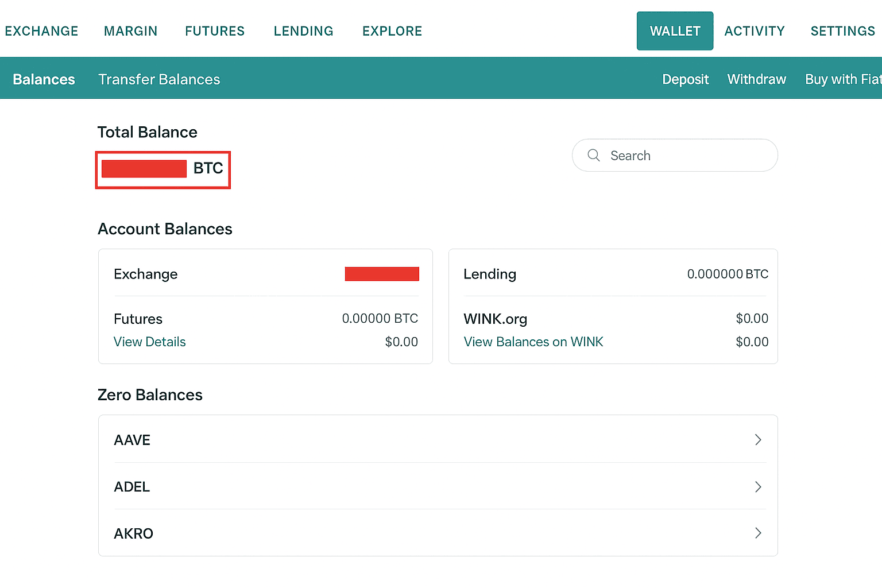Viewport: 882px width, 588px height.
Task: Navigate to the Lending page
Action: coord(303,31)
